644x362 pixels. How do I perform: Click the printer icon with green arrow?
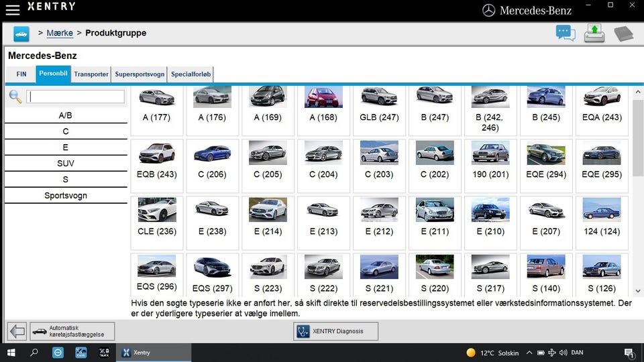point(594,33)
